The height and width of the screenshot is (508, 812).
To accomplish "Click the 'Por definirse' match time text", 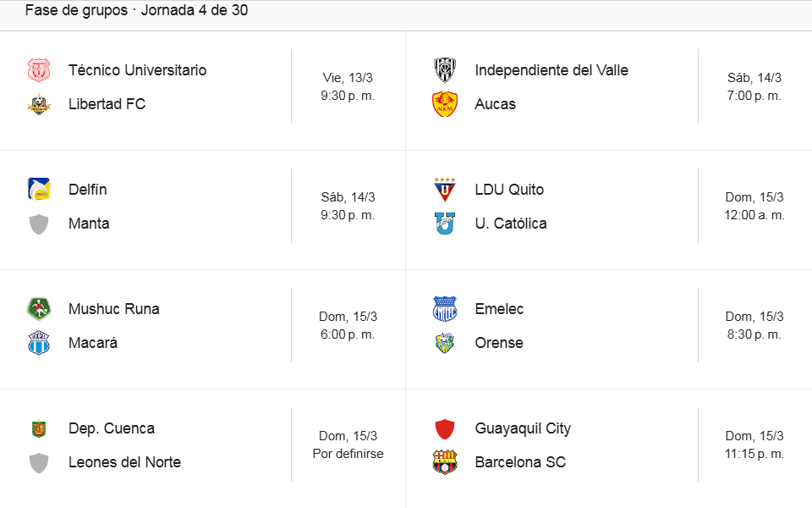I will click(348, 454).
